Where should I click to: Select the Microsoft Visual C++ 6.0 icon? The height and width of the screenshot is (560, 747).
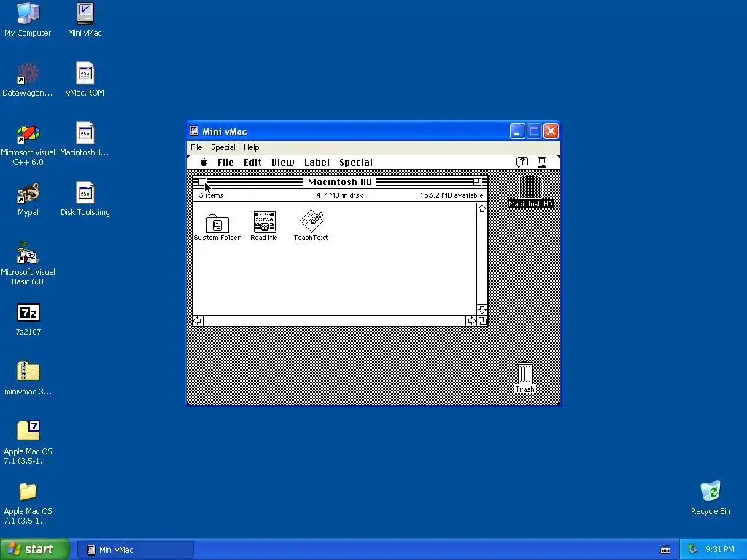coord(28,145)
